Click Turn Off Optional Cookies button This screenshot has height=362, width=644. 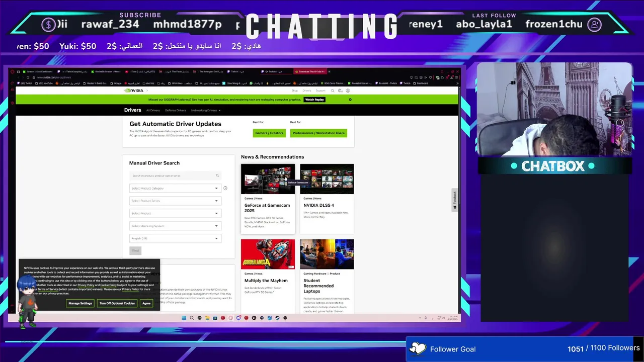117,303
